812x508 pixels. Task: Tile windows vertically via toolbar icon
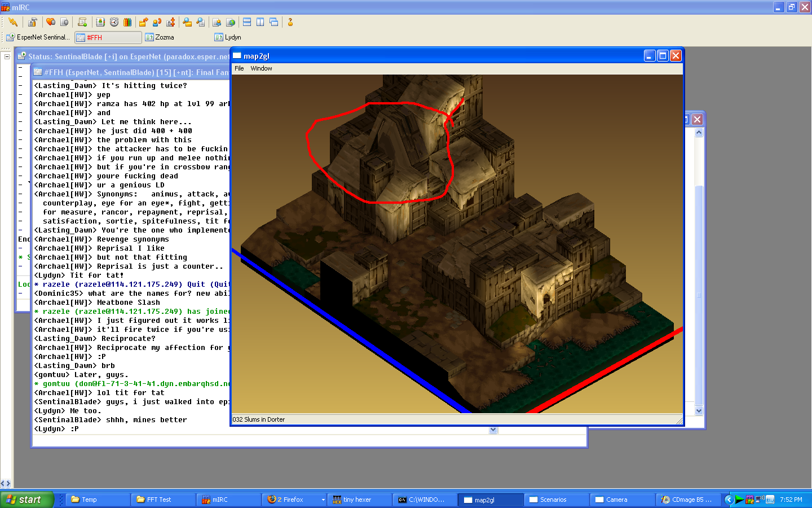tap(261, 22)
